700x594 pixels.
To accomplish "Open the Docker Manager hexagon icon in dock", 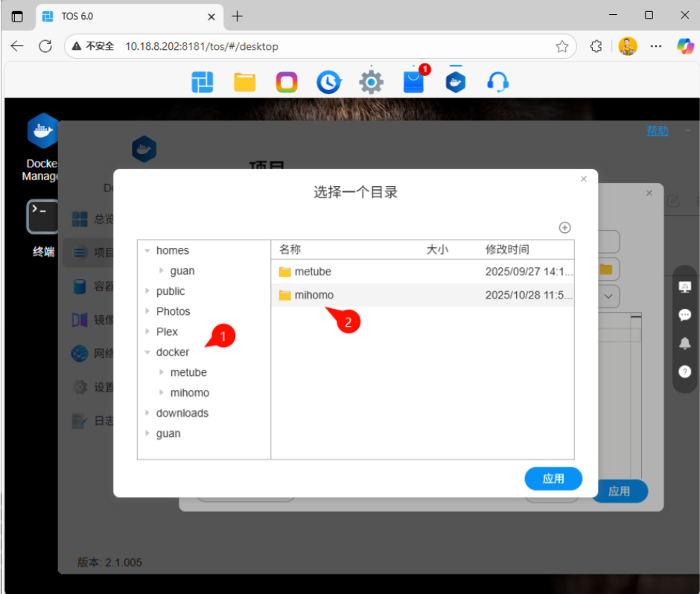I will [456, 83].
